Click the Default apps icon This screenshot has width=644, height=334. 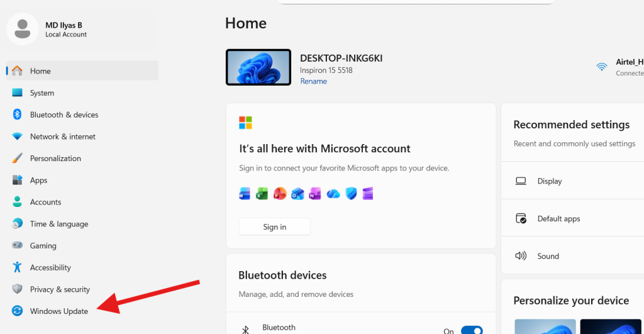(x=521, y=218)
